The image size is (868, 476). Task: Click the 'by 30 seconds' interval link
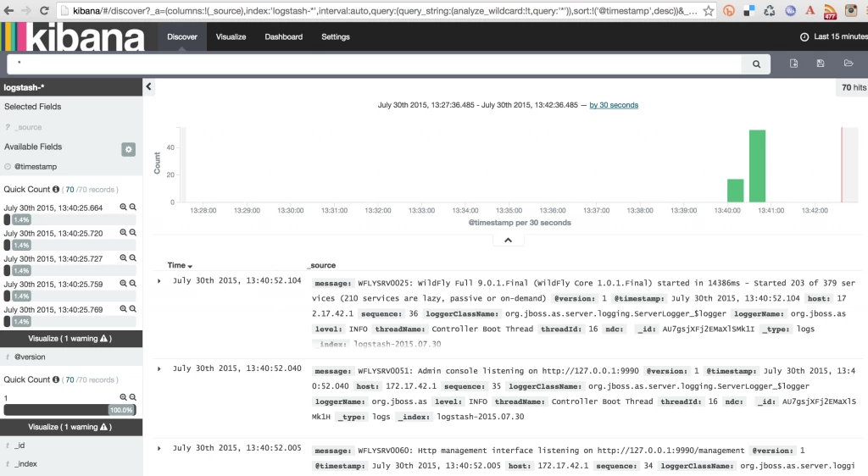(614, 105)
